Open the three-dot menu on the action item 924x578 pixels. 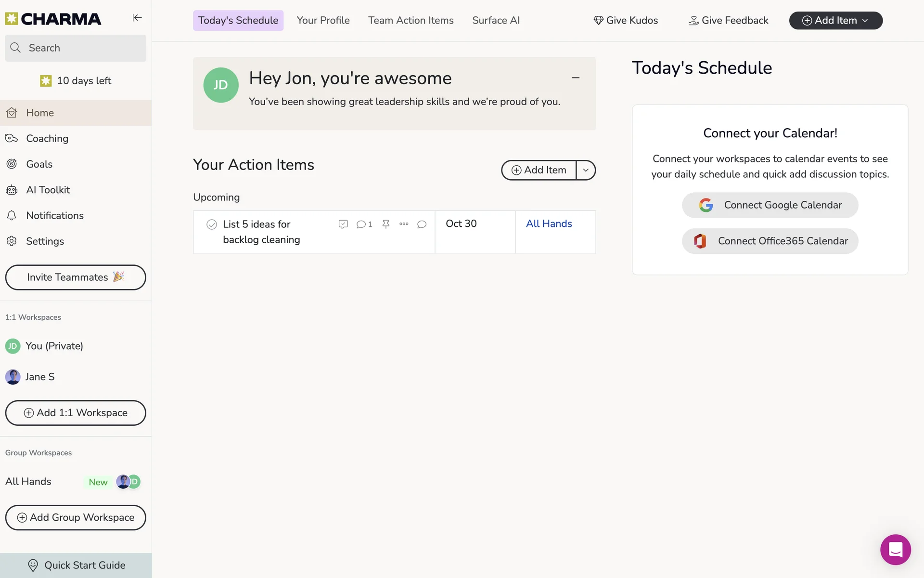point(404,224)
